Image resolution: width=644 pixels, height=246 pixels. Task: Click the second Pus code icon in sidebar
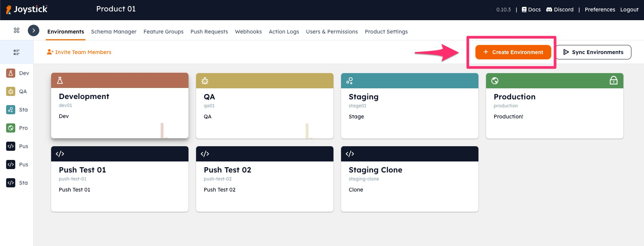11,165
